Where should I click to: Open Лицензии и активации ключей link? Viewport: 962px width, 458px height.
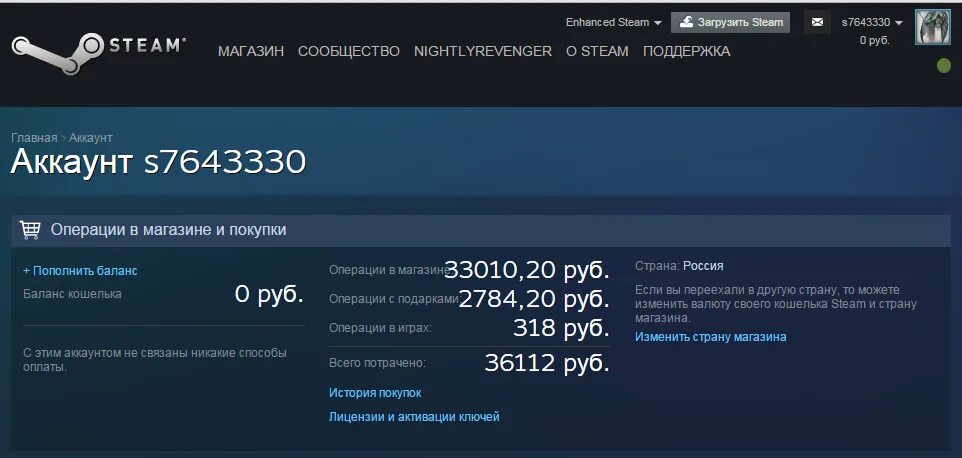tap(414, 417)
